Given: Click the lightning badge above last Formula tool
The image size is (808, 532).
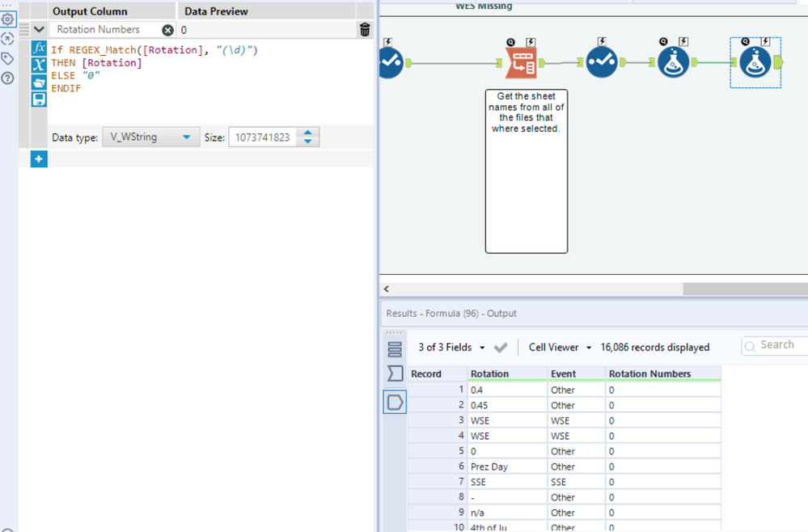Looking at the screenshot, I should pyautogui.click(x=766, y=41).
